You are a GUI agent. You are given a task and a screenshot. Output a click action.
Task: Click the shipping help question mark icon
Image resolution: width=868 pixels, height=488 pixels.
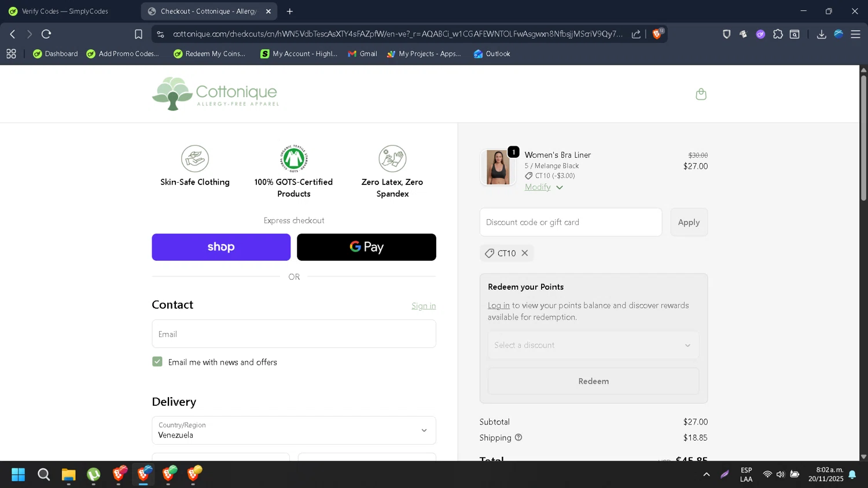point(518,438)
